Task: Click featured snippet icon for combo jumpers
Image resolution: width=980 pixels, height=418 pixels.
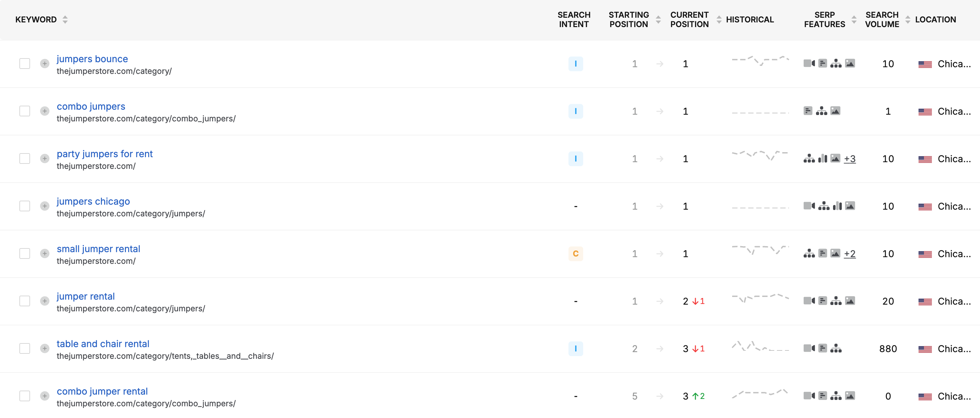Action: 808,111
